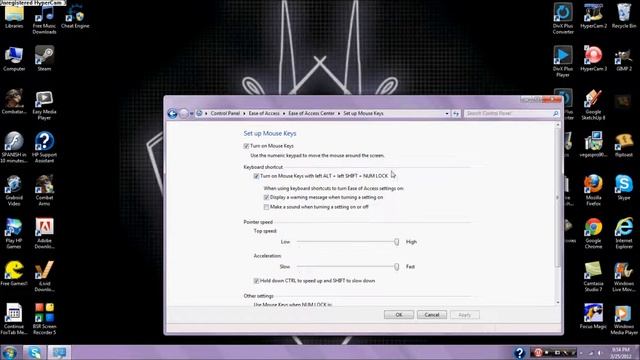
Task: Open Easy Media Player shortcut
Action: (x=44, y=105)
